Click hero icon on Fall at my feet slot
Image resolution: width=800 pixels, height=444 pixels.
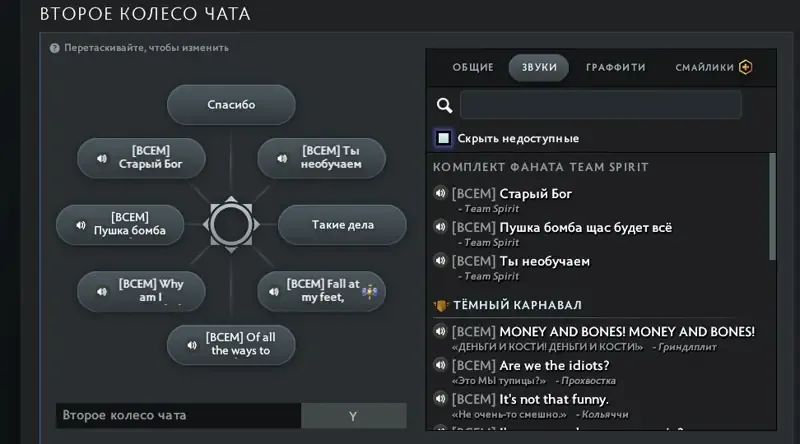[369, 291]
